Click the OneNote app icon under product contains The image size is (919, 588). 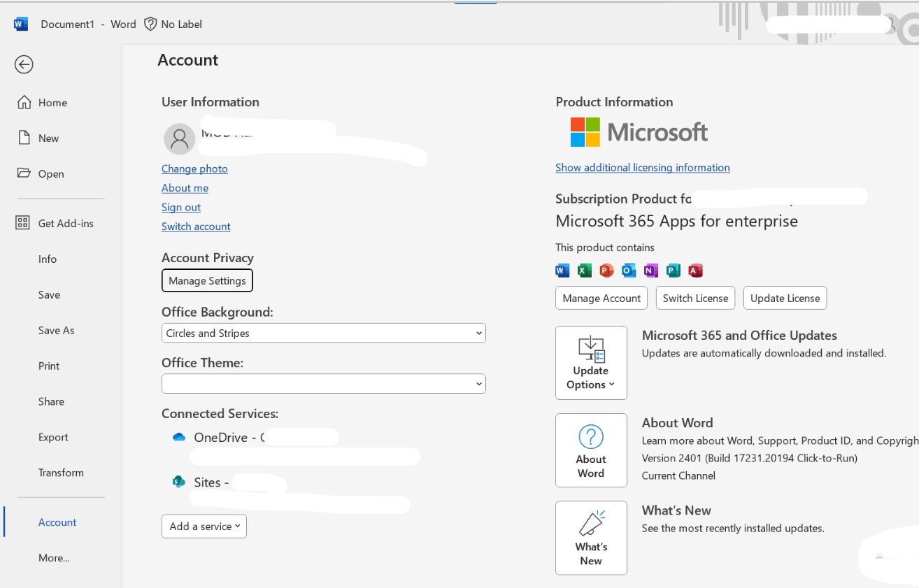click(651, 271)
